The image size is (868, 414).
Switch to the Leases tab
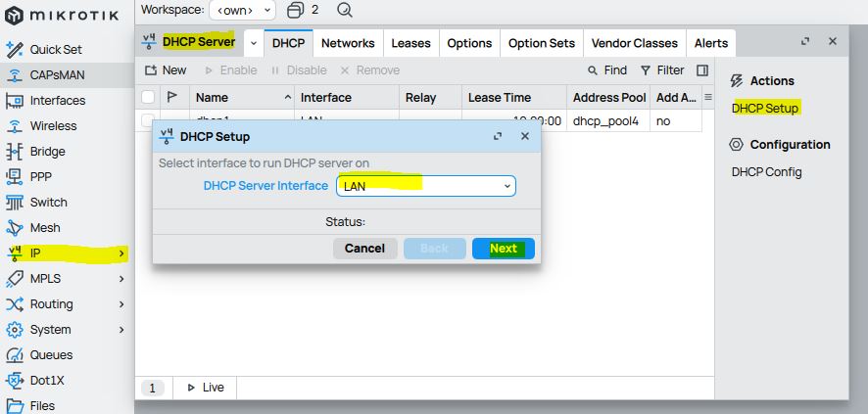coord(410,43)
